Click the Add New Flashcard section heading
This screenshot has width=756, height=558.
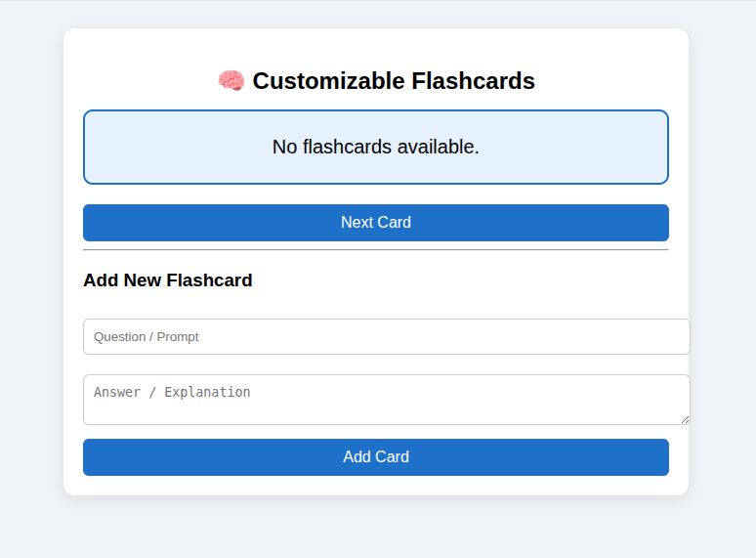[168, 280]
